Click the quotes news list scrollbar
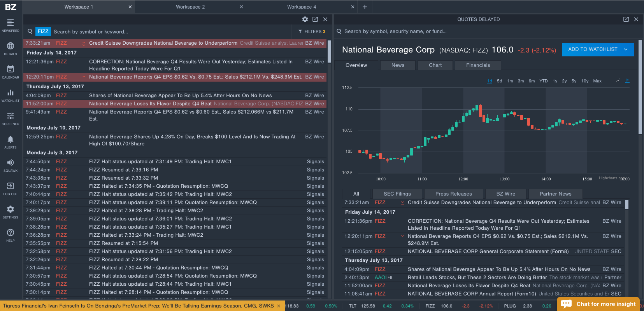Image resolution: width=644 pixels, height=311 pixels. (626, 205)
